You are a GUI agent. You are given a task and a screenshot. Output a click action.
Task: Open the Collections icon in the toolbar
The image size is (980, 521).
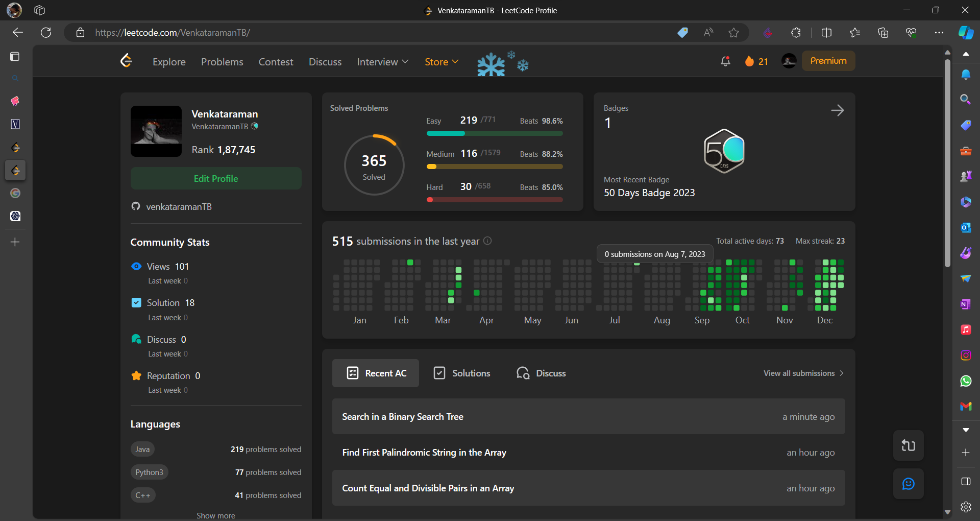pyautogui.click(x=883, y=33)
